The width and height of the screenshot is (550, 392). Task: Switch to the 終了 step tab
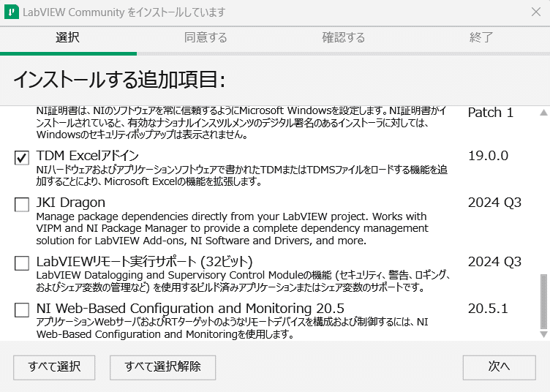pyautogui.click(x=481, y=37)
